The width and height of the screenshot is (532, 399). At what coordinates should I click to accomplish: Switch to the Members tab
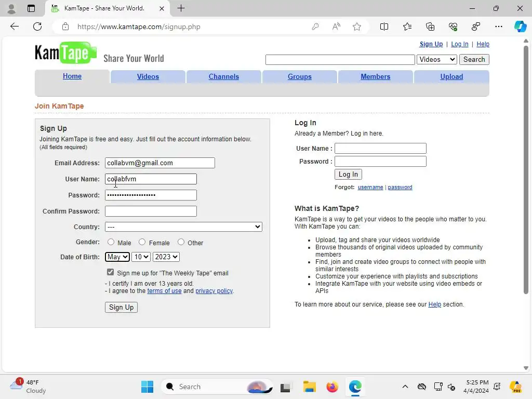pyautogui.click(x=375, y=77)
